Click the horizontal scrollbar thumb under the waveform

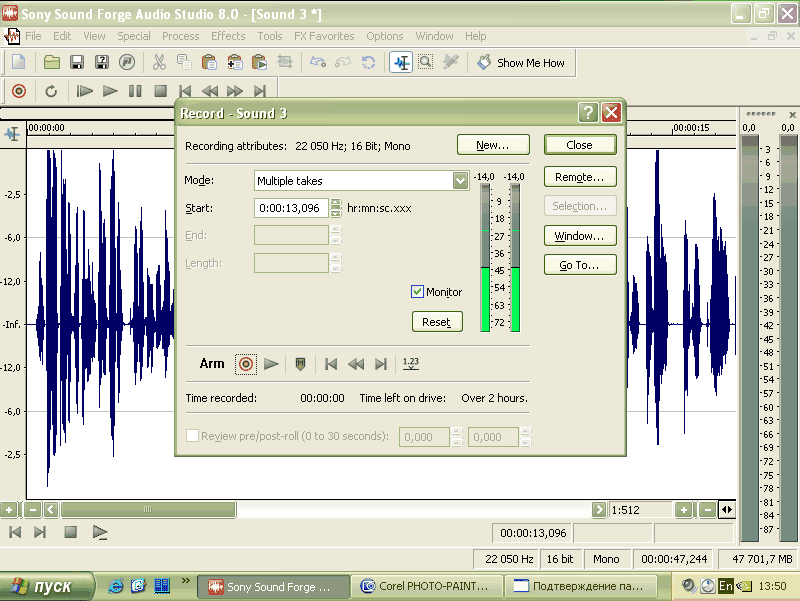coord(147,509)
